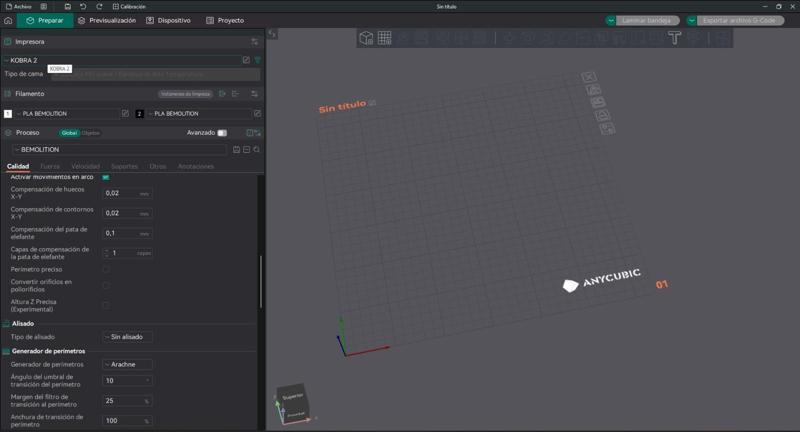Open the Dispositivo tab
800x432 pixels.
pos(168,20)
